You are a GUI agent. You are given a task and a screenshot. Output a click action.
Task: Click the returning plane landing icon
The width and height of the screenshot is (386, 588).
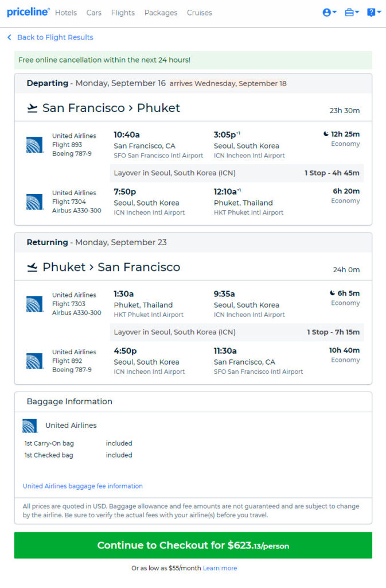(x=33, y=267)
